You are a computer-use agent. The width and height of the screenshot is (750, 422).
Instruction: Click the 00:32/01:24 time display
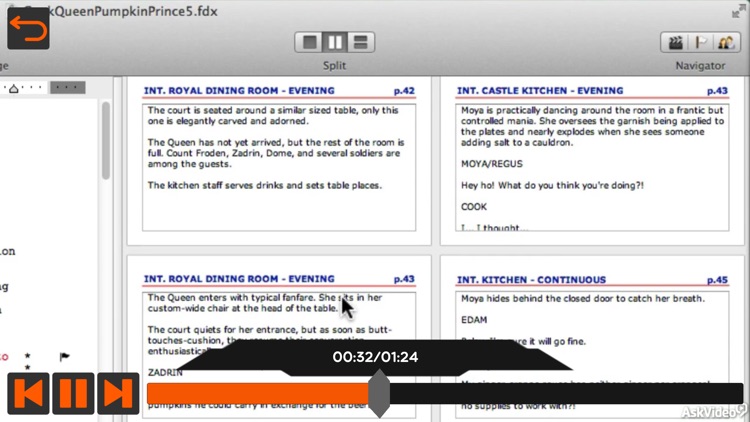(x=375, y=357)
